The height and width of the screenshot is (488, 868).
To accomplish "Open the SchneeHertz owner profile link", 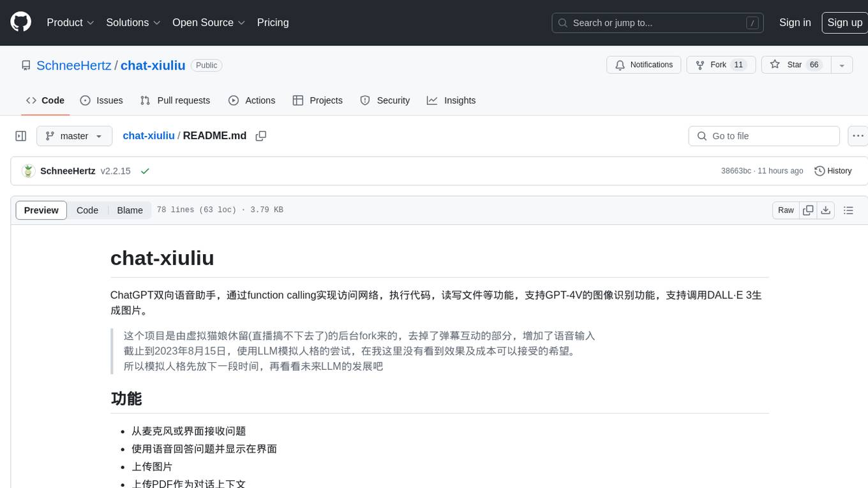I will click(74, 65).
